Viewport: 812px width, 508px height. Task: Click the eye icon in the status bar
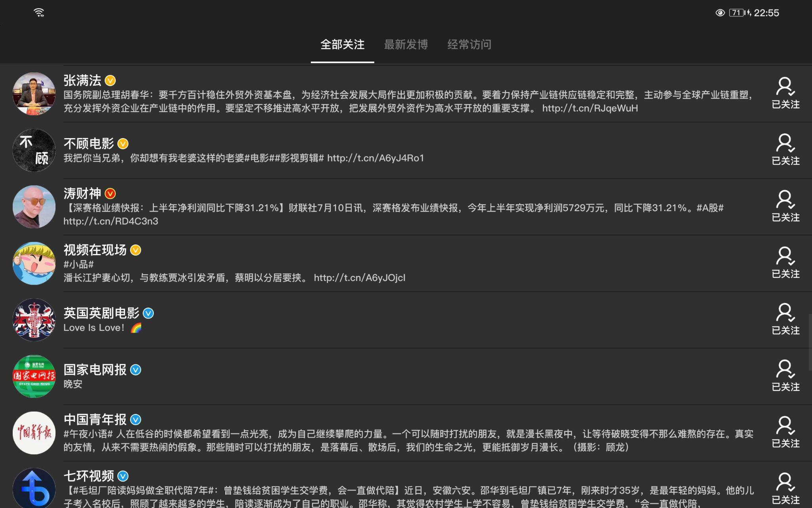coord(721,12)
